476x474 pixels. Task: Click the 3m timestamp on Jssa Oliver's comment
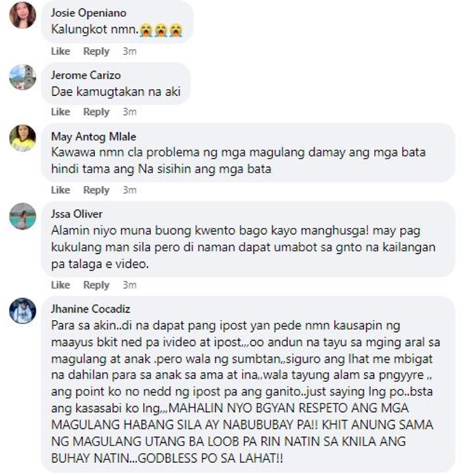(x=129, y=285)
